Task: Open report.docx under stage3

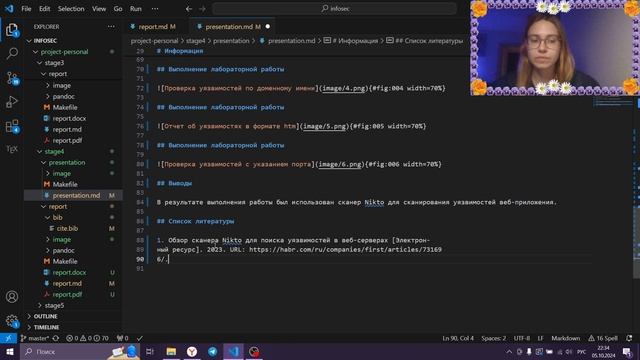Action: point(69,118)
